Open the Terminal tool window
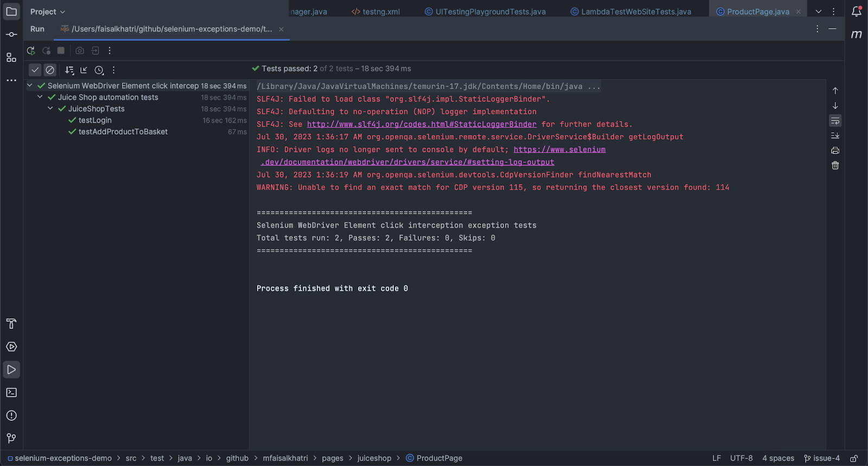The image size is (868, 466). click(x=11, y=393)
